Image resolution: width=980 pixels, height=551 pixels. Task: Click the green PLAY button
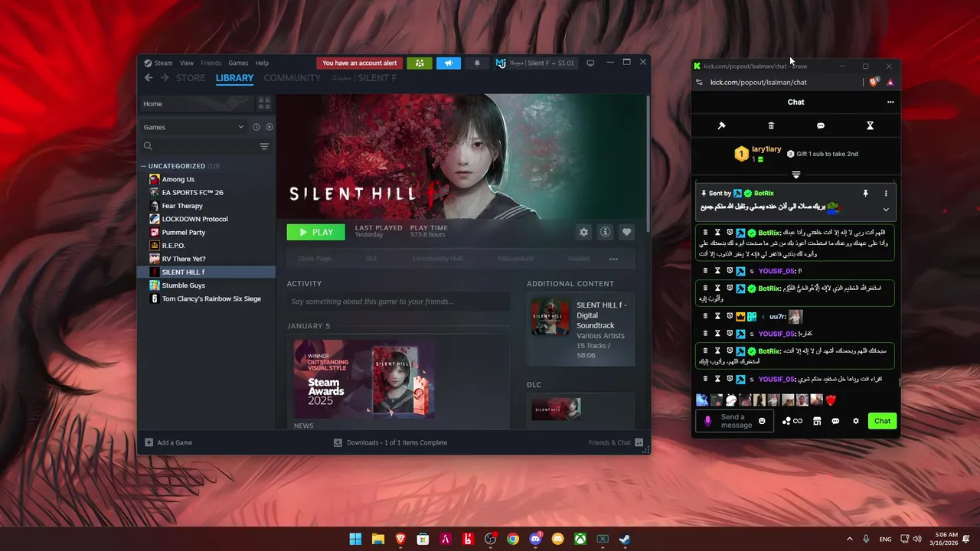click(315, 232)
